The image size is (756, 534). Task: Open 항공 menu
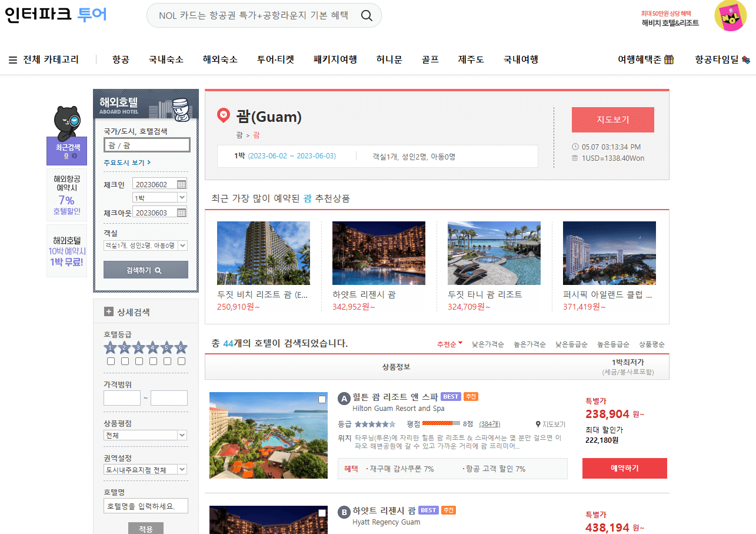pos(121,59)
